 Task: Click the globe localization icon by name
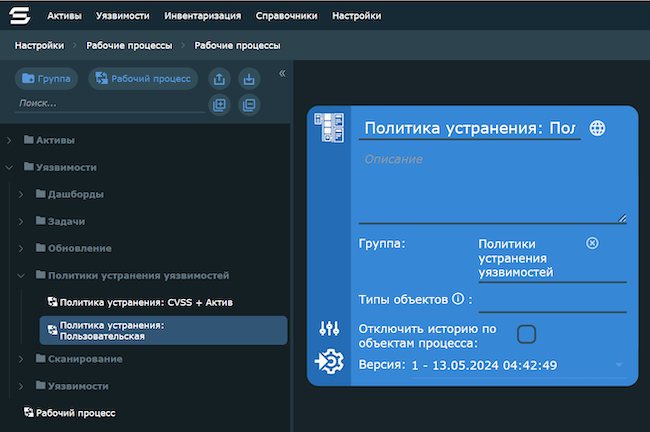[x=597, y=128]
